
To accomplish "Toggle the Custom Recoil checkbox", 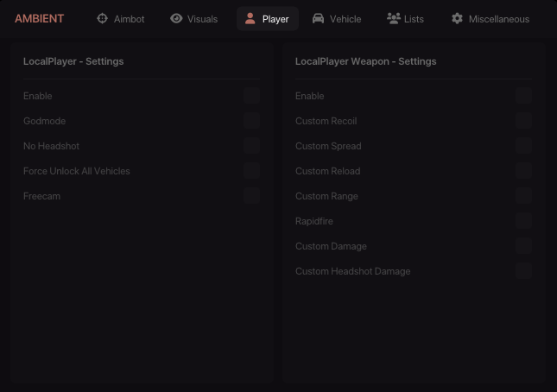I will (x=523, y=121).
